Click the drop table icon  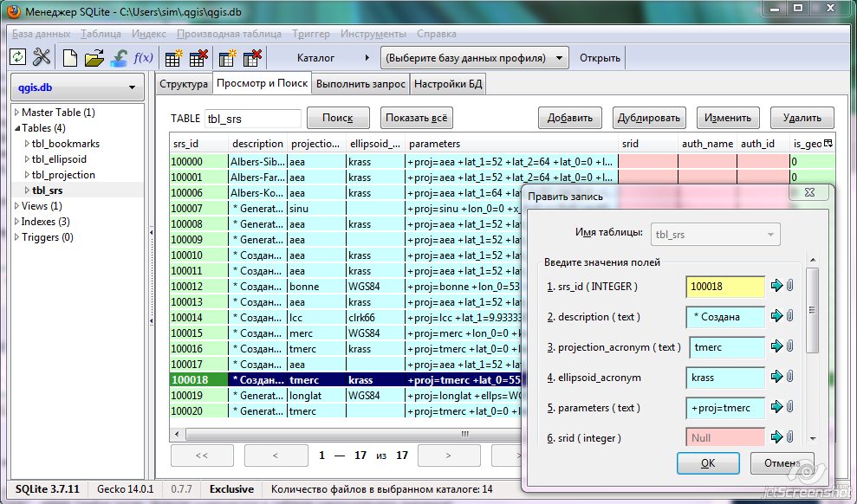coord(198,57)
